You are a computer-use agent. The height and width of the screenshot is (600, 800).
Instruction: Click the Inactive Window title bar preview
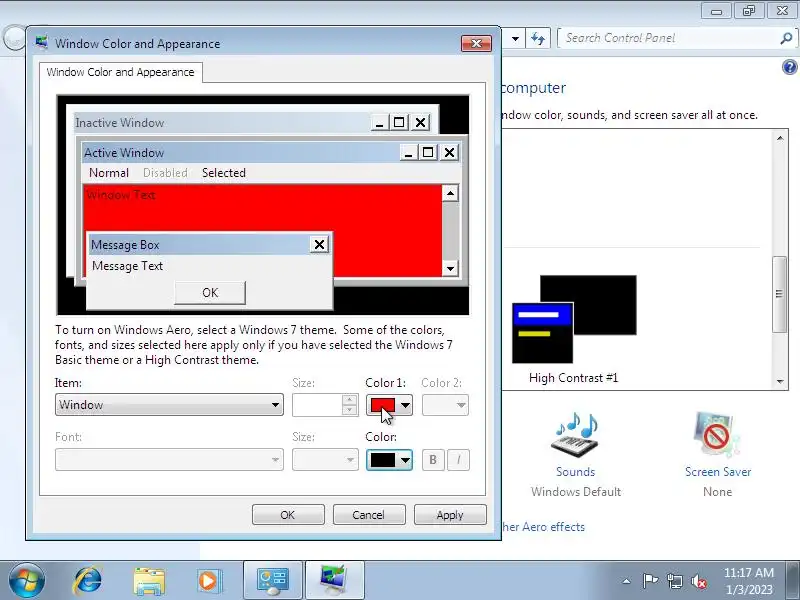point(222,122)
